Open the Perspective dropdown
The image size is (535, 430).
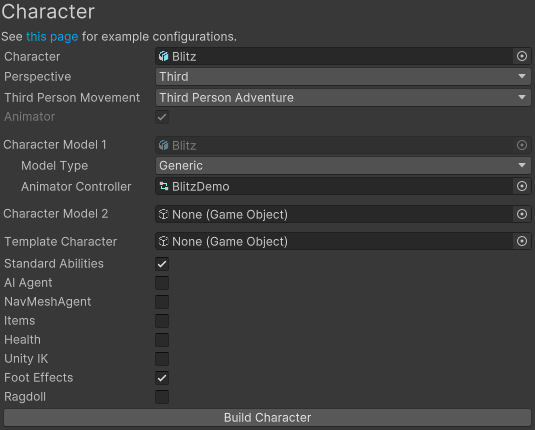point(343,77)
